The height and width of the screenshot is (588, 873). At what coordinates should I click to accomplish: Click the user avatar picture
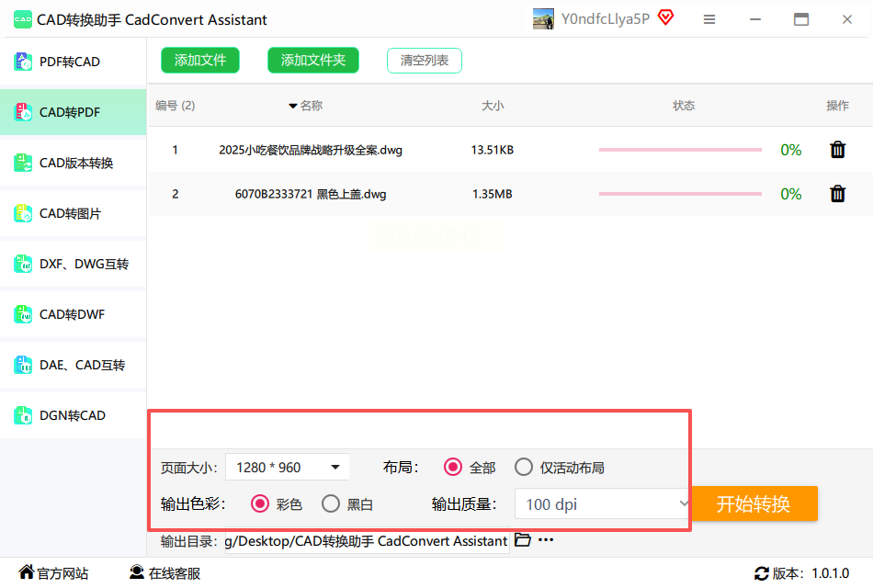[x=543, y=19]
